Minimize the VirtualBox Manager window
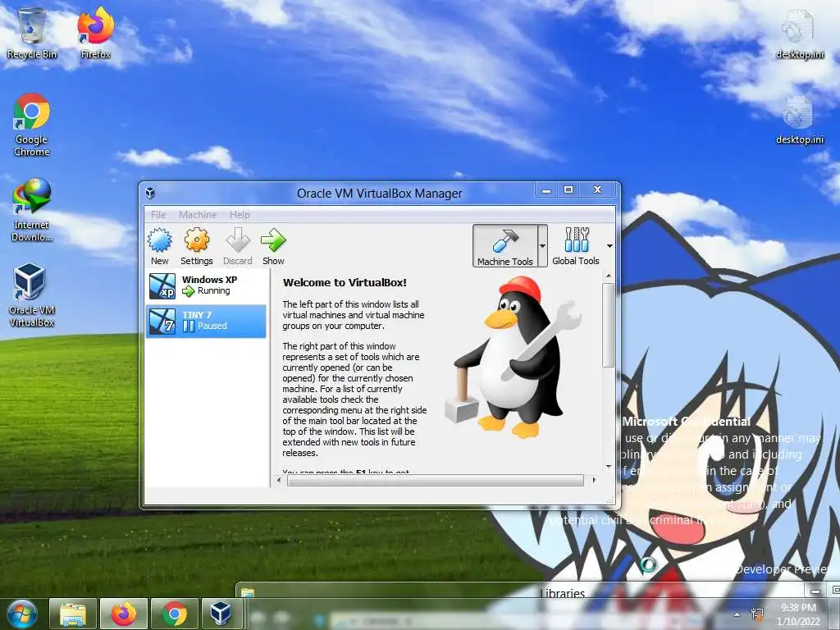840x630 pixels. click(x=546, y=190)
